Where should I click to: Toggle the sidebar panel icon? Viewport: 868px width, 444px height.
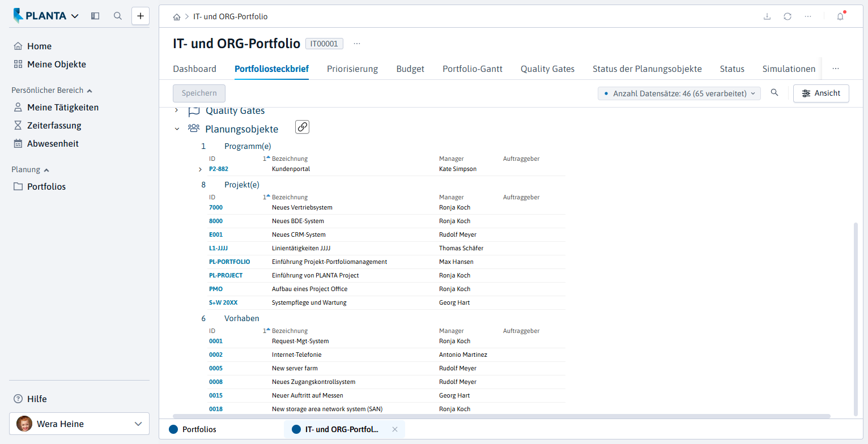tap(95, 16)
